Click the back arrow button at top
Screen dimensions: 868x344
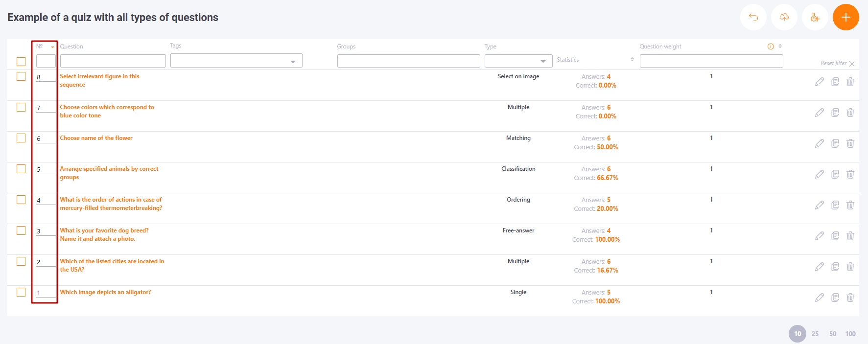tap(753, 17)
